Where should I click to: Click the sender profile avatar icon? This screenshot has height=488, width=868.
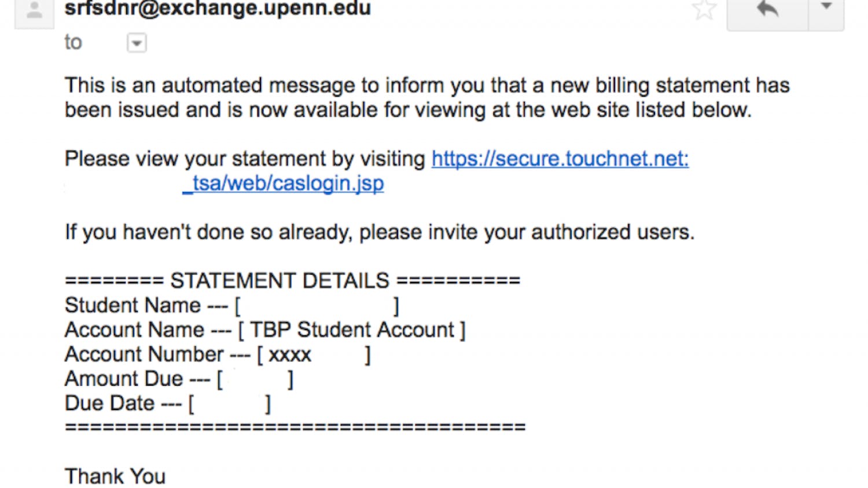tap(34, 10)
